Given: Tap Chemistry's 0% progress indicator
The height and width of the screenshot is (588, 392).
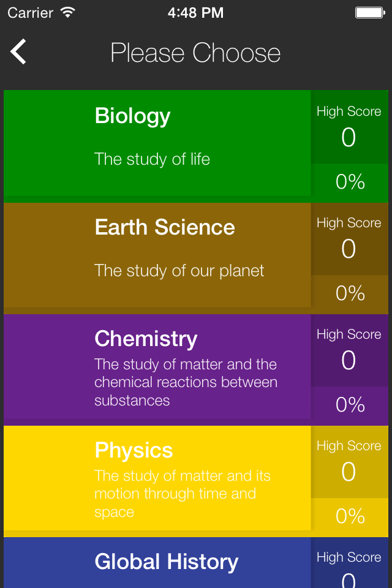Looking at the screenshot, I should coord(350,405).
